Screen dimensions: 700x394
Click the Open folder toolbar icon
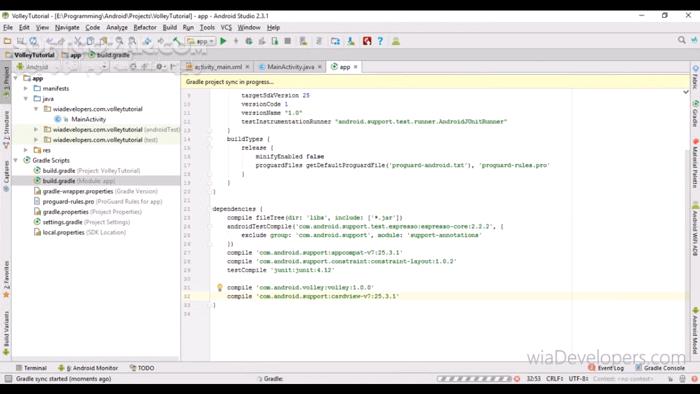[x=7, y=41]
